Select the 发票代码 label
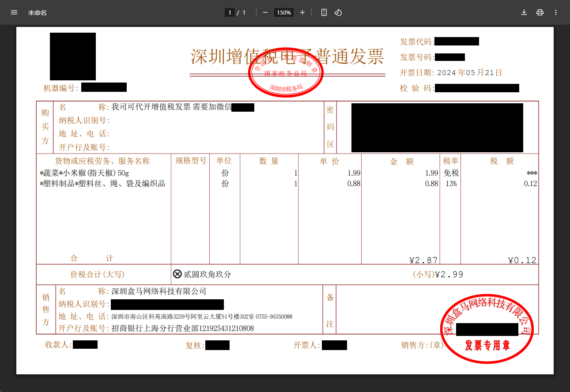This screenshot has width=570, height=392. coord(417,42)
